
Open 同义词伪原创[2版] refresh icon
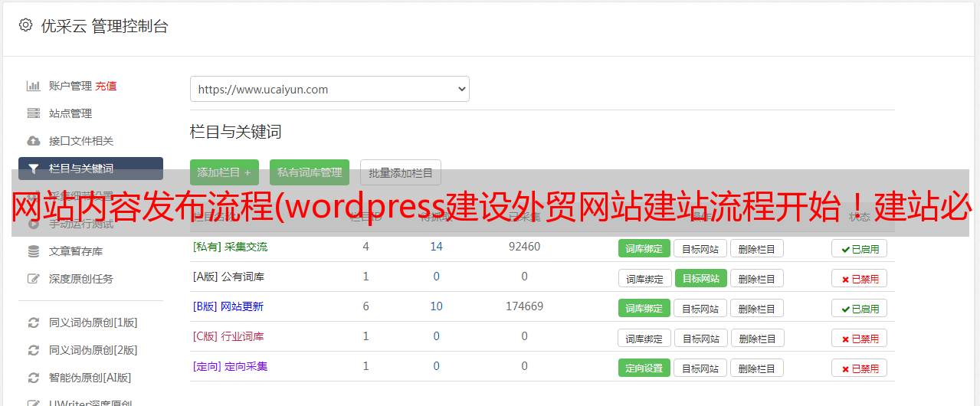[34, 350]
